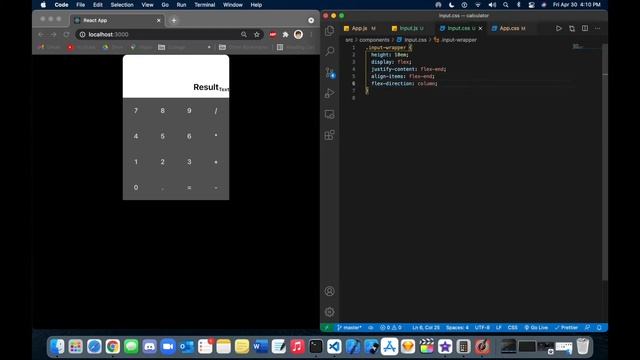Open the notifications bell in the status bar
640x360 pixels.
click(x=599, y=327)
